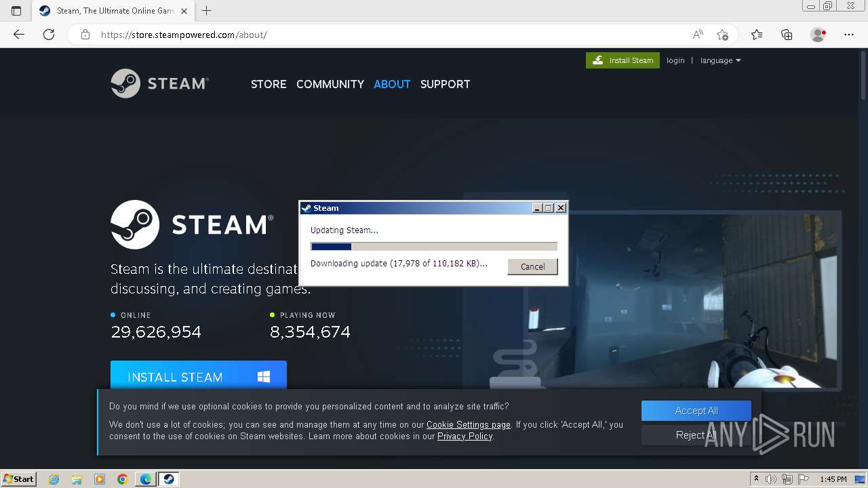This screenshot has height=488, width=868.
Task: Open File Explorer from taskbar
Action: [77, 479]
